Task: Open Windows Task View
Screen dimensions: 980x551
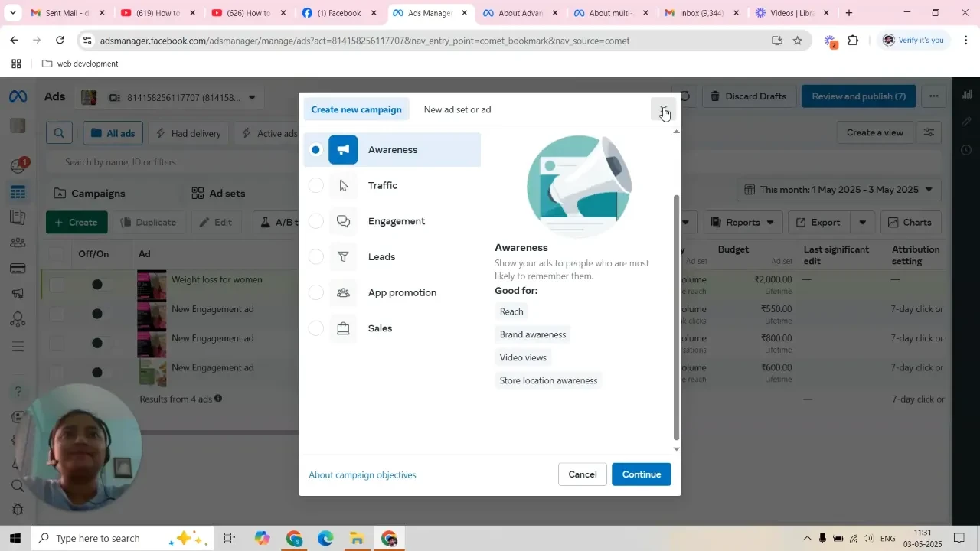Action: [229, 539]
